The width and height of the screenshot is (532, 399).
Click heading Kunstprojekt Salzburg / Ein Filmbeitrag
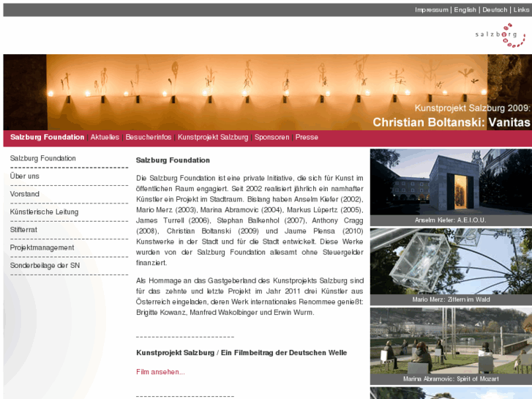point(241,353)
